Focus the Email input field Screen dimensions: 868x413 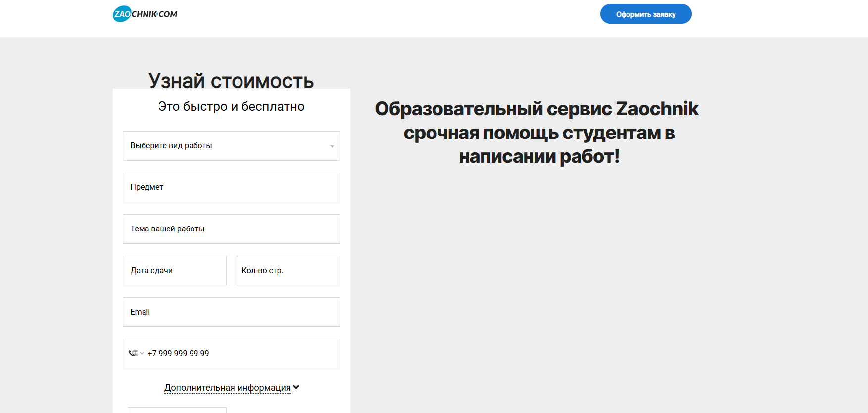point(231,312)
